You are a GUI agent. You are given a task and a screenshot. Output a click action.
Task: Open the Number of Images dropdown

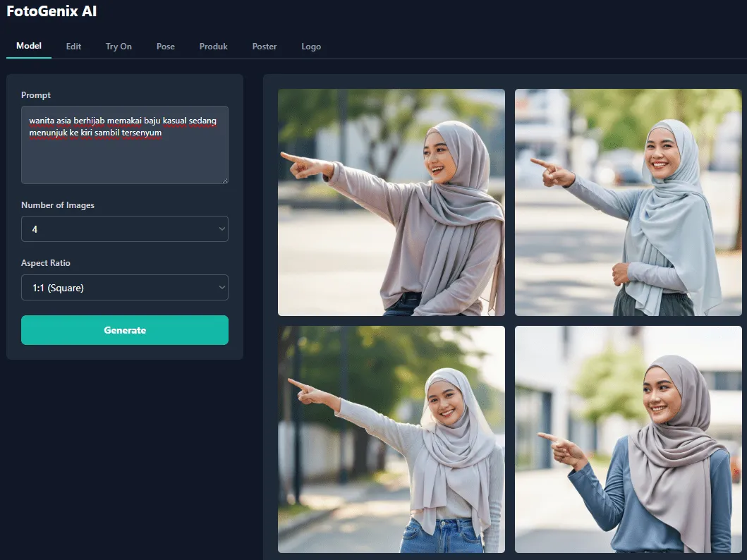point(125,229)
